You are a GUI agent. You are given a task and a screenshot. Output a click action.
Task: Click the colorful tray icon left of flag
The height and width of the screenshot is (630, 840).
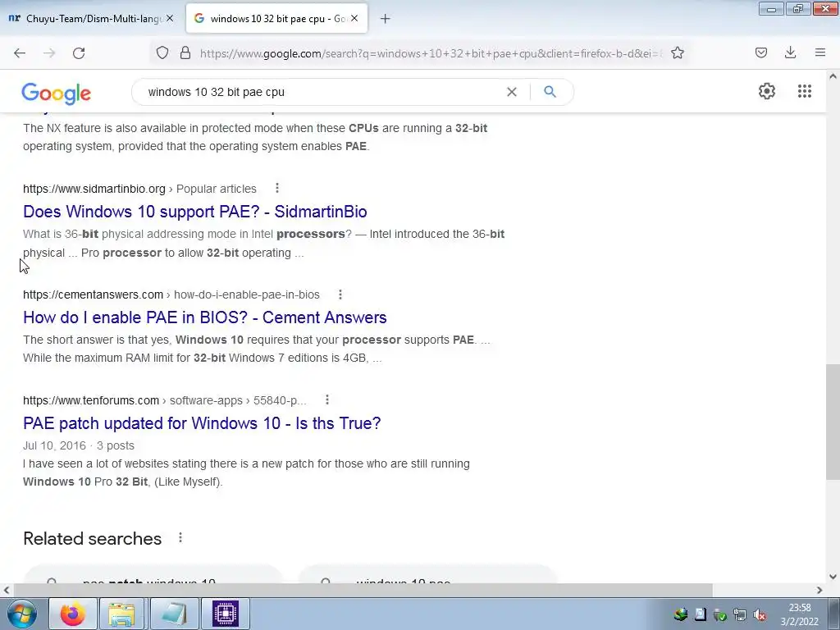(x=681, y=614)
